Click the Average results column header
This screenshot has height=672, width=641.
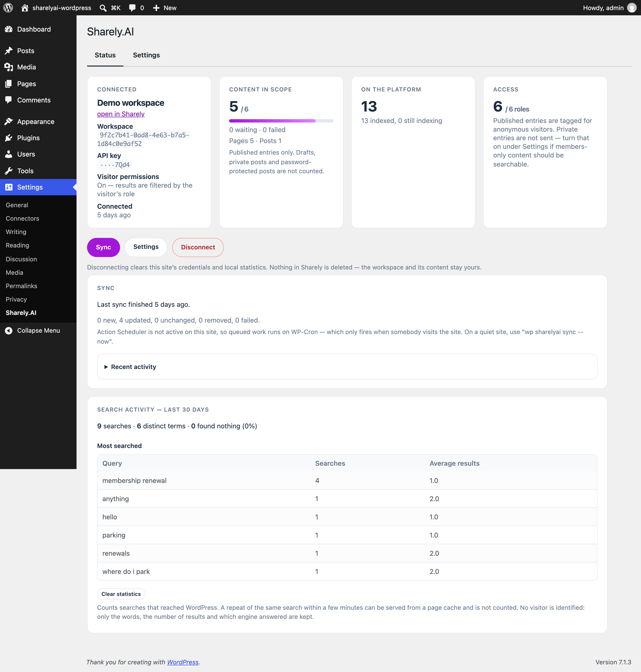454,463
